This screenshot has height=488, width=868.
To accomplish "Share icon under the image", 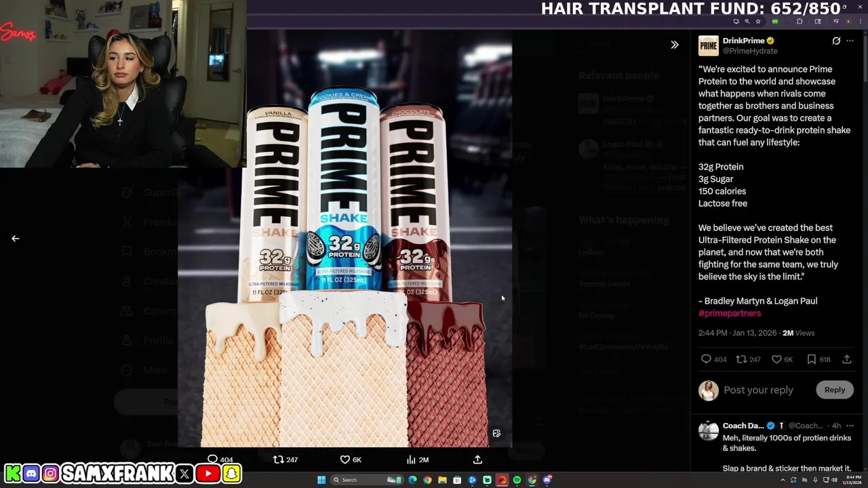I will pyautogui.click(x=477, y=460).
